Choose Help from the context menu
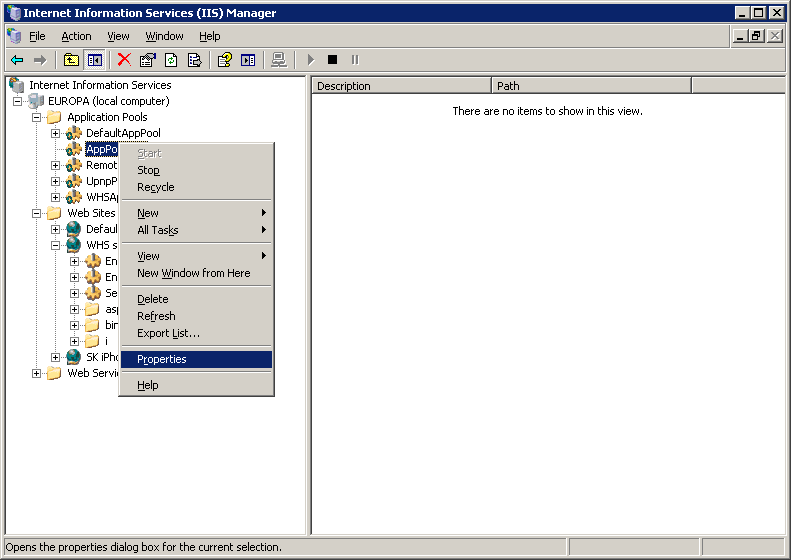 tap(197, 385)
